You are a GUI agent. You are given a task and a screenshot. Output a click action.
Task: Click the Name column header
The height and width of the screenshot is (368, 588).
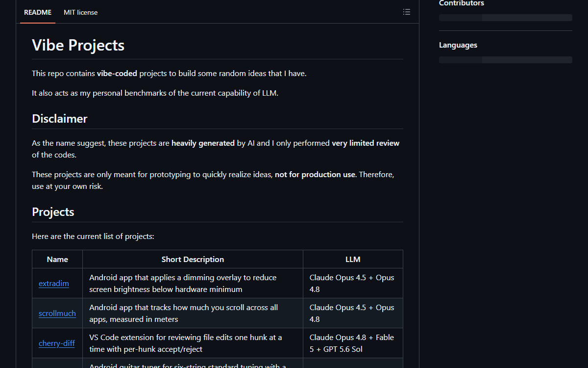(x=57, y=260)
